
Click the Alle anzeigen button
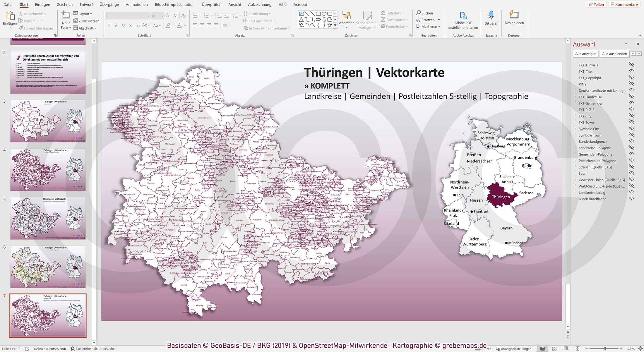(x=585, y=54)
